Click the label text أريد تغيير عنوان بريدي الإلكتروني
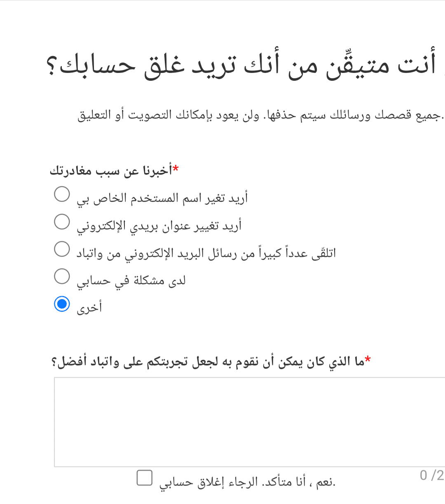This screenshot has width=445, height=504. [x=159, y=226]
